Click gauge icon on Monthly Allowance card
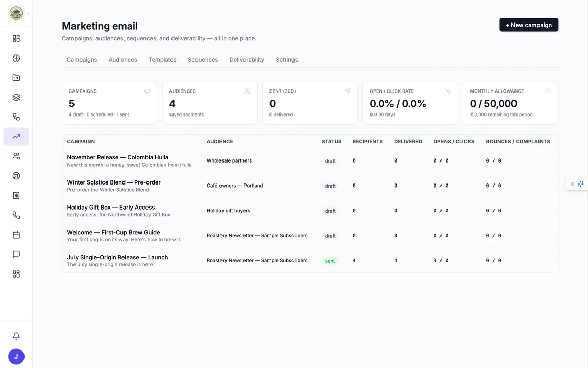 [548, 91]
